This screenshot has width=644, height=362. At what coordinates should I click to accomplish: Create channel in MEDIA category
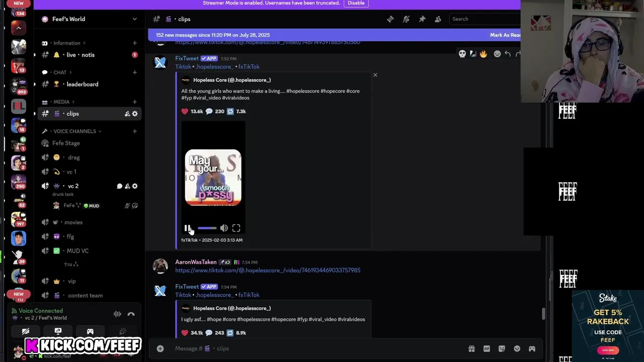click(x=134, y=102)
